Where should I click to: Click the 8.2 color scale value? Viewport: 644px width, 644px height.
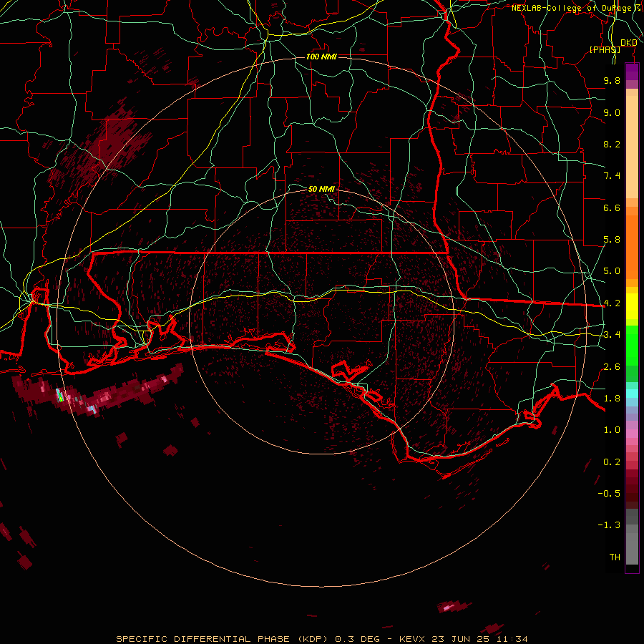point(612,144)
